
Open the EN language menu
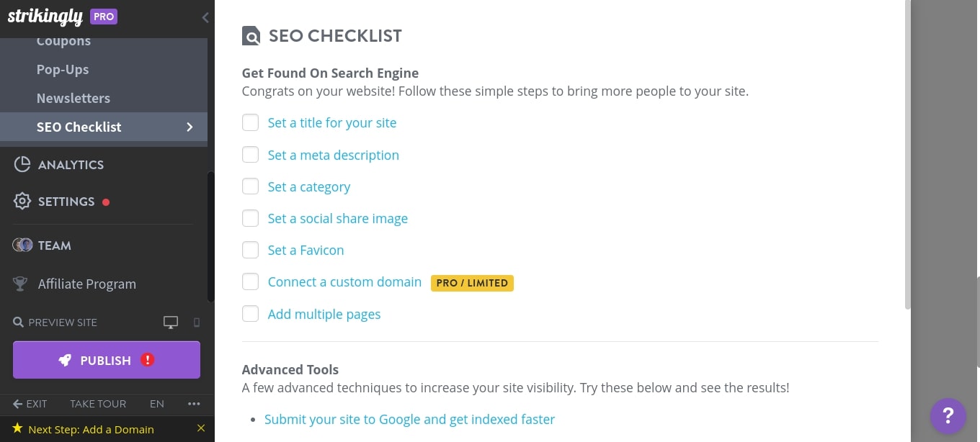pyautogui.click(x=156, y=404)
